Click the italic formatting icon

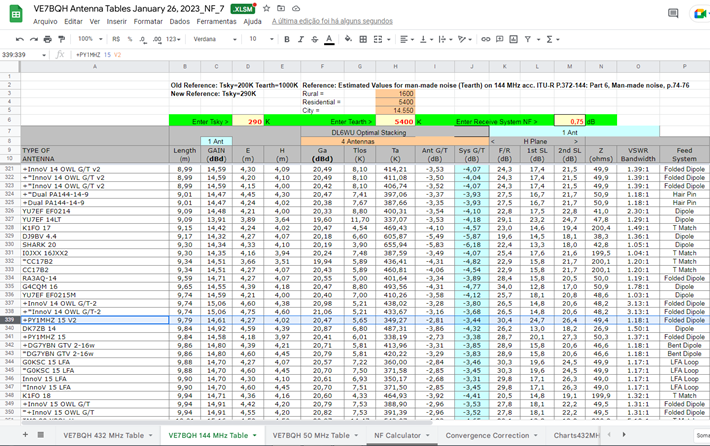click(x=301, y=39)
